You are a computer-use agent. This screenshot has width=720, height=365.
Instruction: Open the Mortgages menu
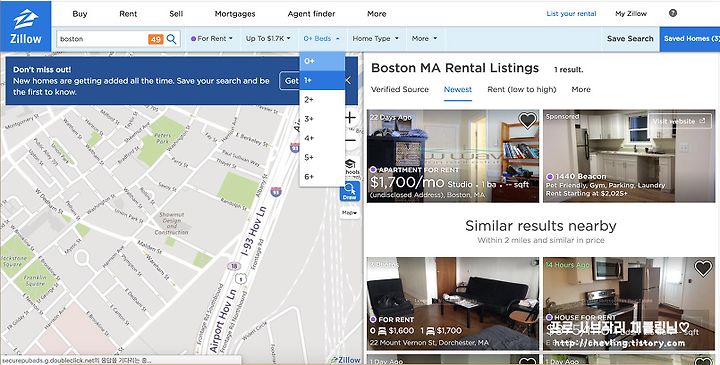click(235, 14)
